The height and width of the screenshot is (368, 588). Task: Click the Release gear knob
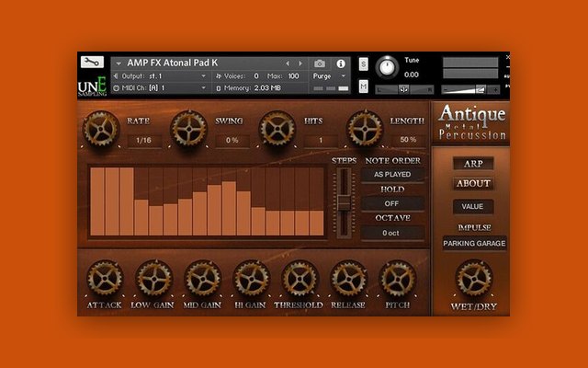click(349, 278)
